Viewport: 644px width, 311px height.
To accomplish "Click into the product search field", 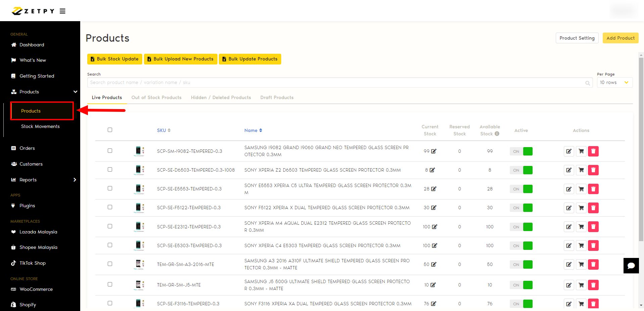I will [x=336, y=83].
